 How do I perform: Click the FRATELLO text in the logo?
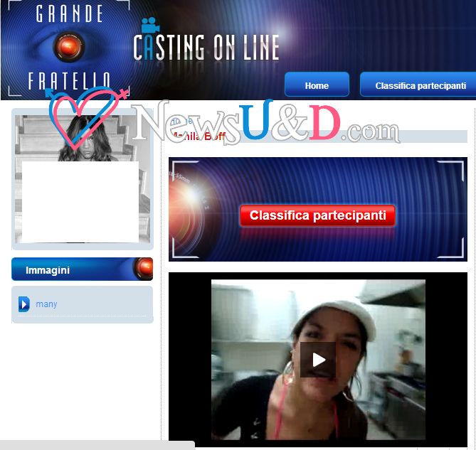[x=69, y=81]
